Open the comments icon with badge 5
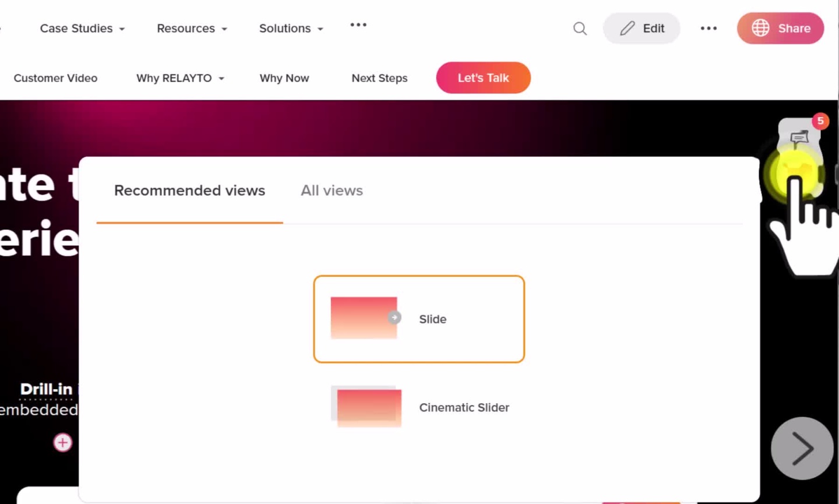 (x=799, y=138)
